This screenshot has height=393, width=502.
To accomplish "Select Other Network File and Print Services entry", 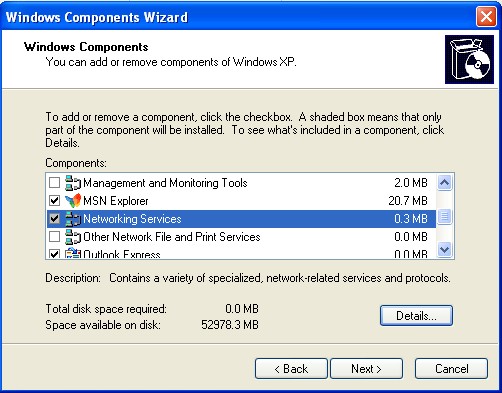I will coord(241,237).
